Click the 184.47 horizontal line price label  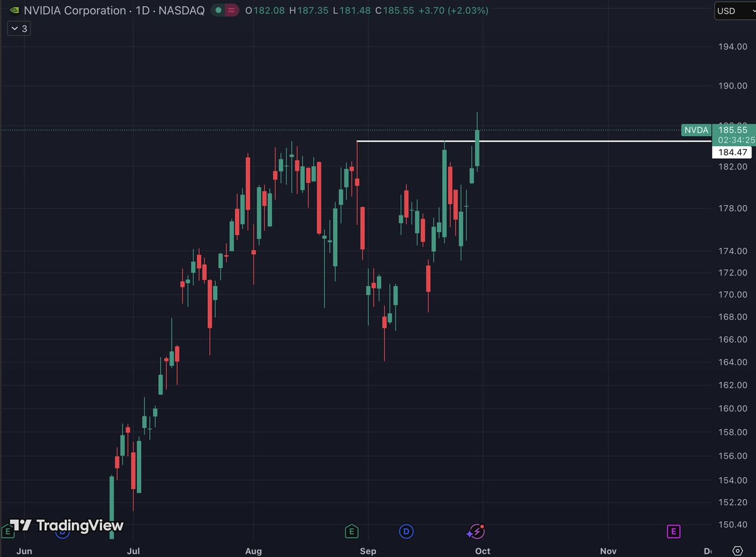[x=732, y=152]
